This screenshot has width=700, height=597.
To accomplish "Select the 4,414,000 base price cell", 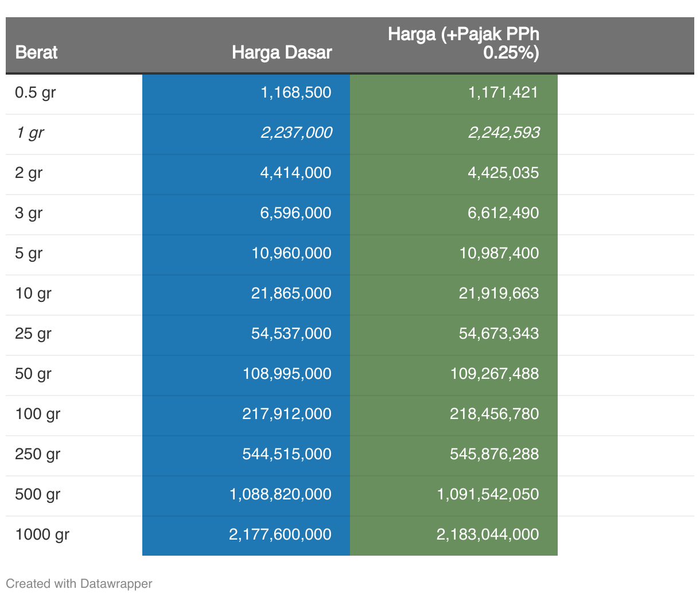I will coord(295,173).
